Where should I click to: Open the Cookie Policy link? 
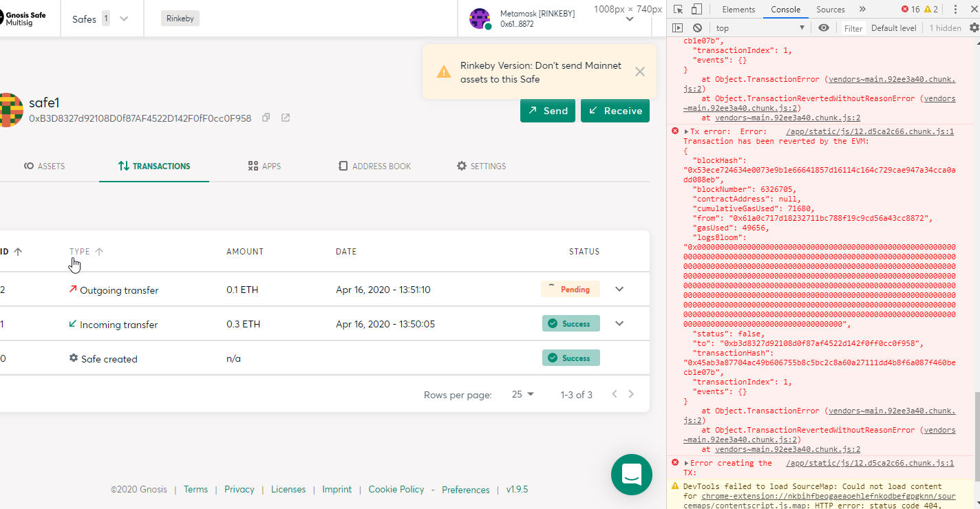396,490
